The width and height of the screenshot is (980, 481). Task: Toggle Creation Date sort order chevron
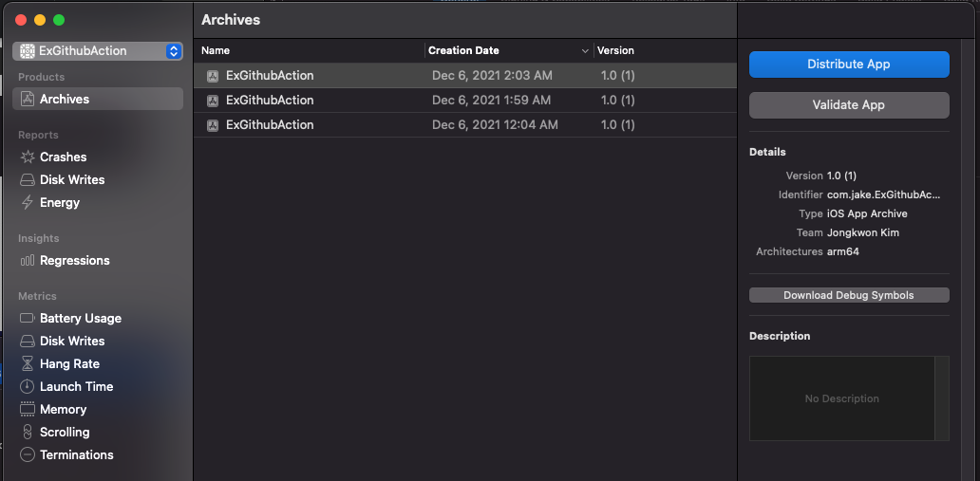[585, 50]
